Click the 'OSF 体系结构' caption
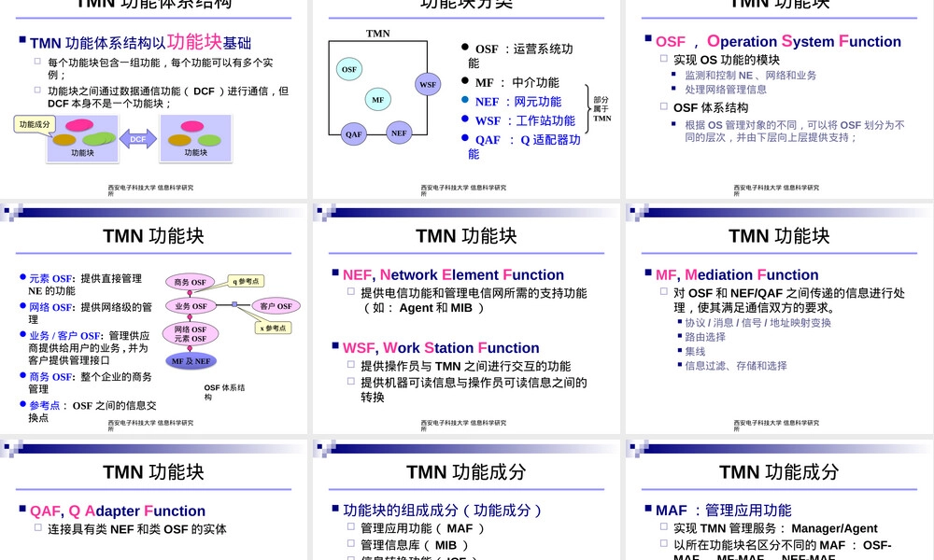 tap(224, 392)
